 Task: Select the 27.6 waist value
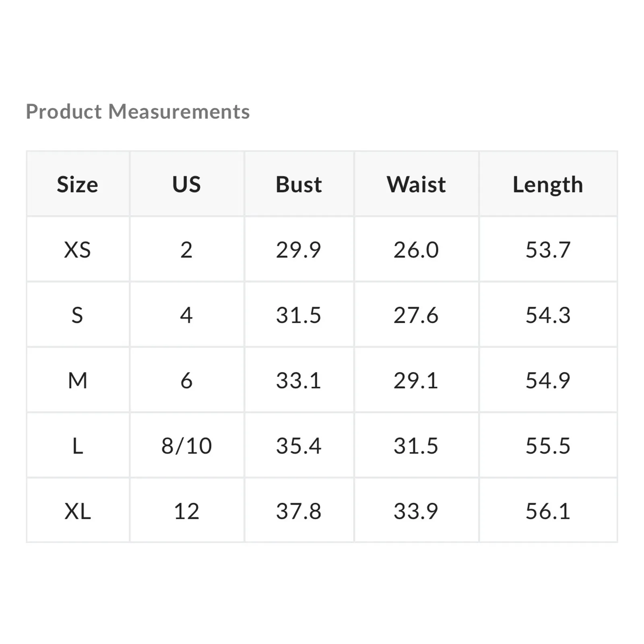[416, 315]
